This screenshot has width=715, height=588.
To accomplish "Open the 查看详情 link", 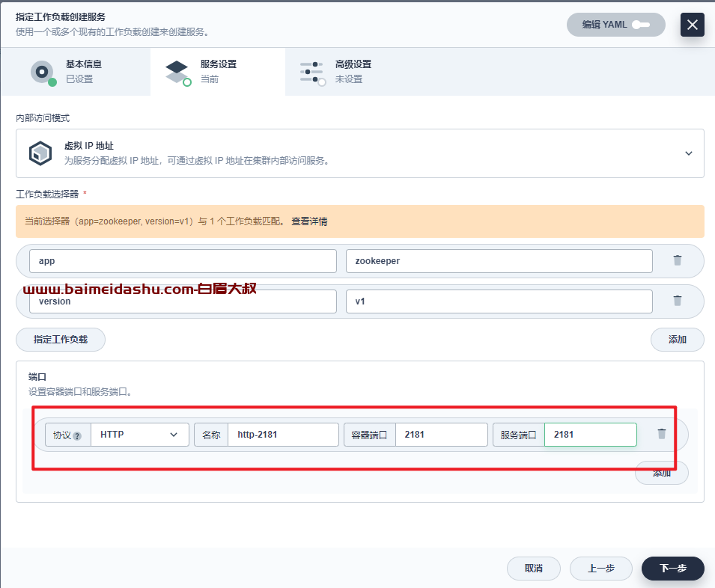I will (x=309, y=221).
